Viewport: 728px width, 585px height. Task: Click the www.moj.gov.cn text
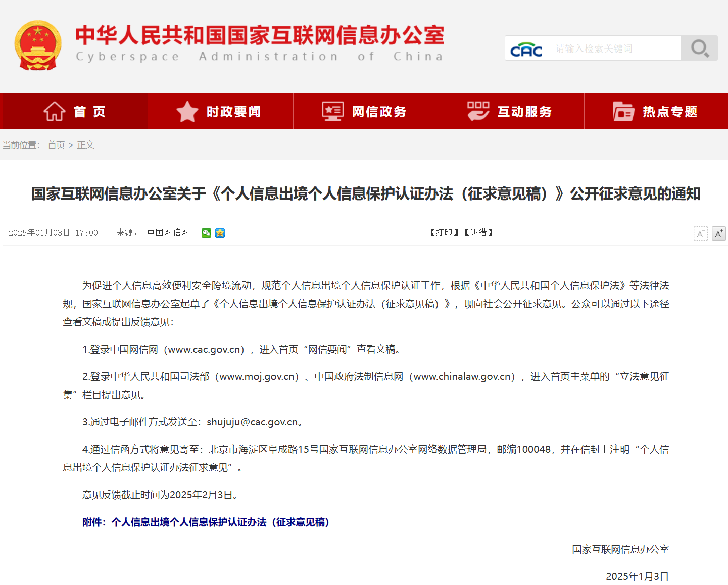[x=257, y=376]
